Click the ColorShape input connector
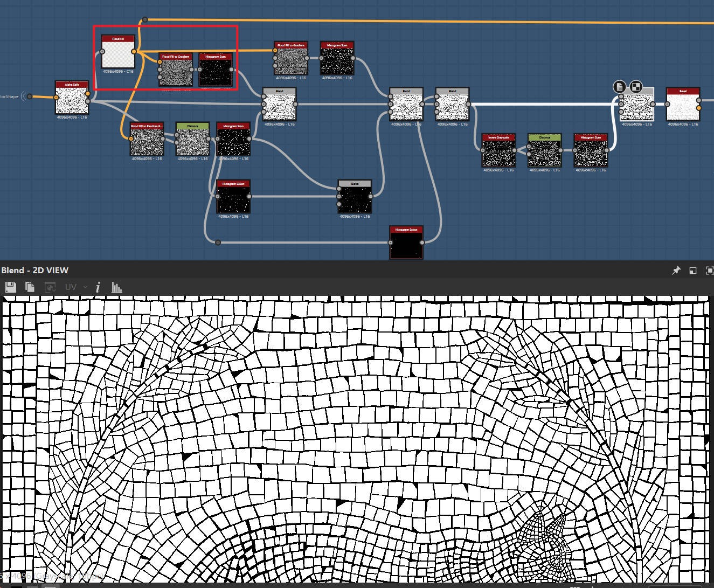The image size is (714, 588). click(30, 96)
